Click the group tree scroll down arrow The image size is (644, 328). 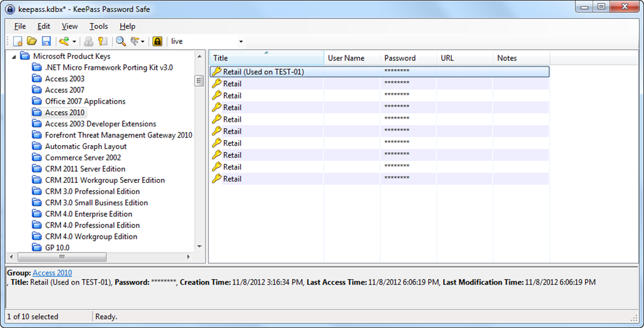coord(199,247)
